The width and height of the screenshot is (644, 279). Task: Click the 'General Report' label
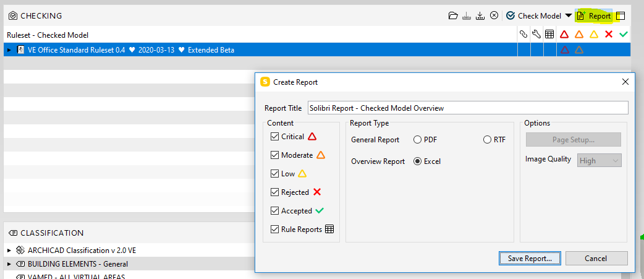(375, 140)
